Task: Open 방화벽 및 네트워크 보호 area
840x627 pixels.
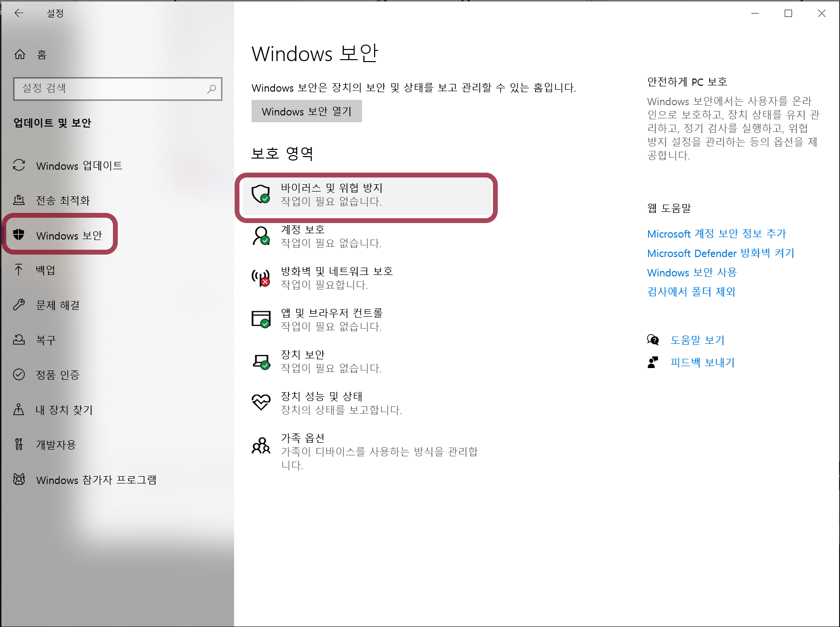Action: pyautogui.click(x=367, y=278)
